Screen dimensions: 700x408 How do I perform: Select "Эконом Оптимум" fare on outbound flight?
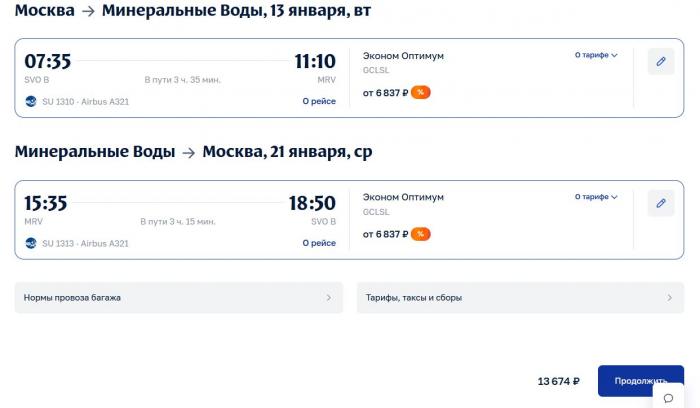pyautogui.click(x=403, y=56)
